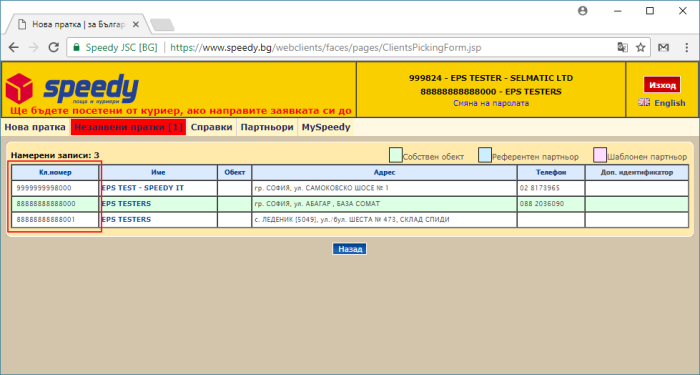
Task: Open Незаявени пратки [1] tab
Action: pyautogui.click(x=128, y=127)
